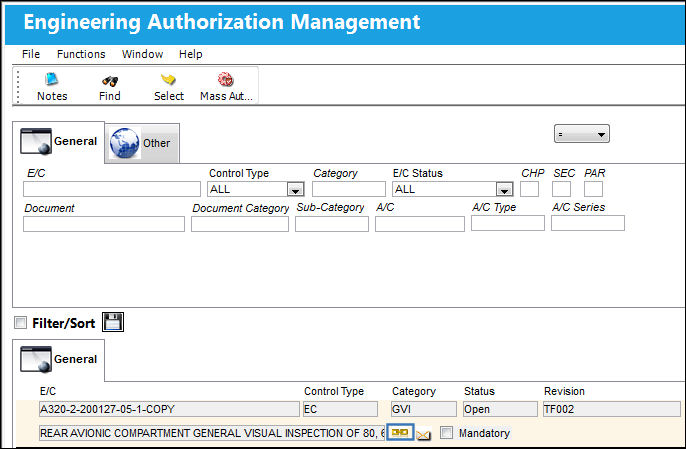Click the PAR input box
The width and height of the screenshot is (686, 449).
pyautogui.click(x=593, y=189)
